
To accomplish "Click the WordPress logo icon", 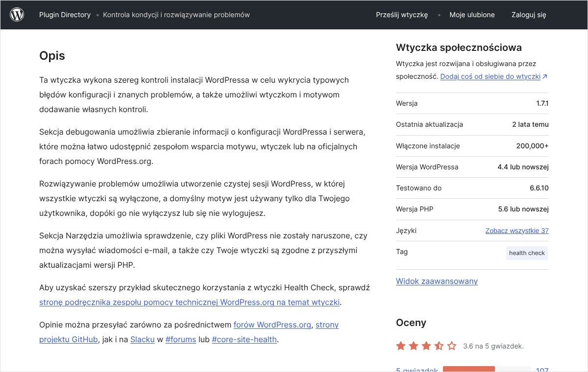I will pos(17,15).
